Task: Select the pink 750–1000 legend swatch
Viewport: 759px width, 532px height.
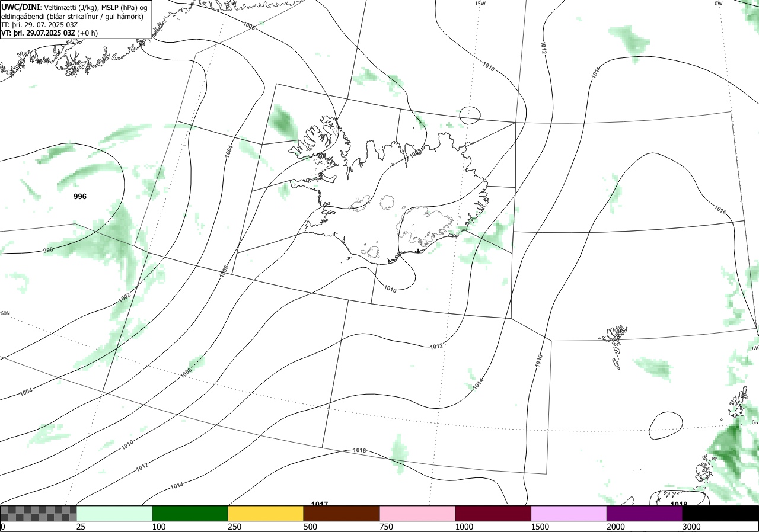Action: click(417, 513)
